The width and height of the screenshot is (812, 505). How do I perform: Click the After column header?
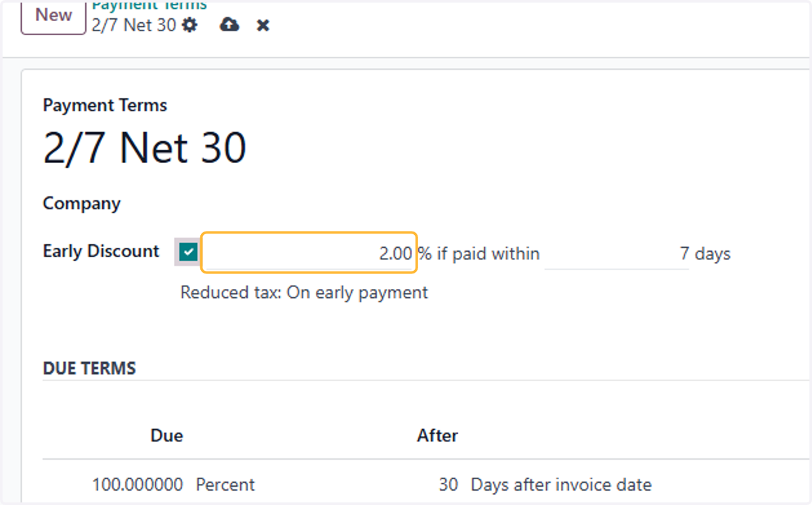437,435
